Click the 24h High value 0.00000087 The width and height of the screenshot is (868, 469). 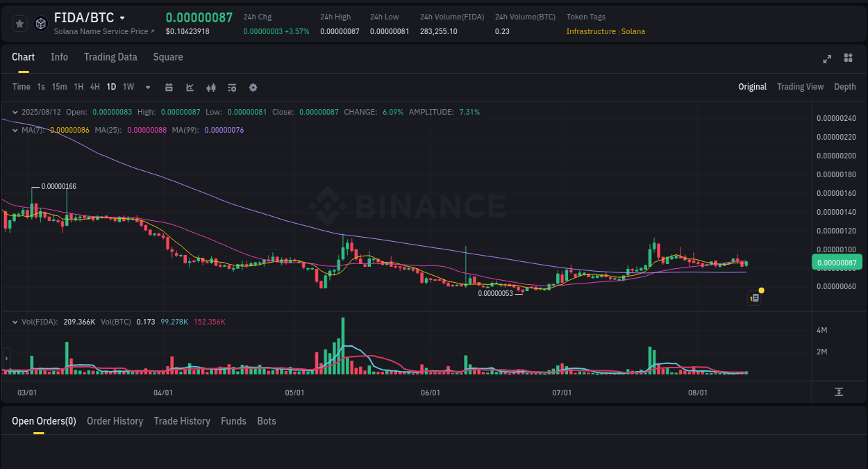tap(340, 31)
